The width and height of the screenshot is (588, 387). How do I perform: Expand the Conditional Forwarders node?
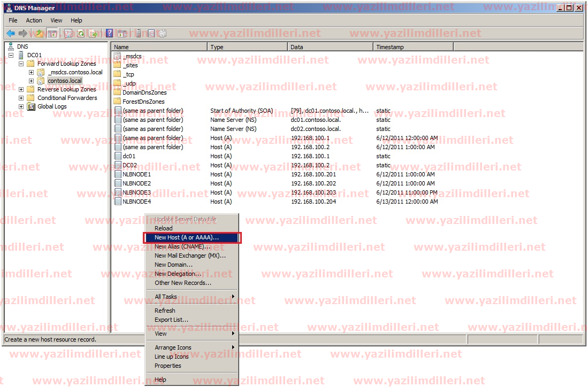click(x=21, y=98)
